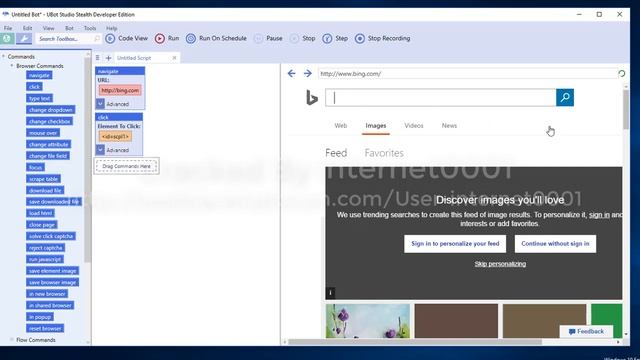Image resolution: width=640 pixels, height=360 pixels.
Task: Click Stop Recording
Action: coord(382,38)
